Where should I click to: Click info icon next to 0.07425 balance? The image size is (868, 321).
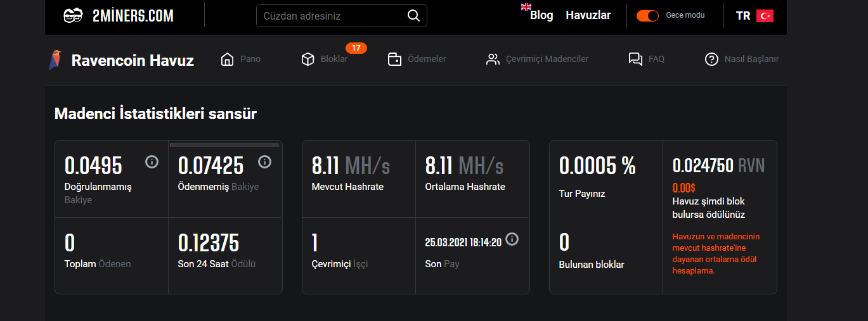265,162
